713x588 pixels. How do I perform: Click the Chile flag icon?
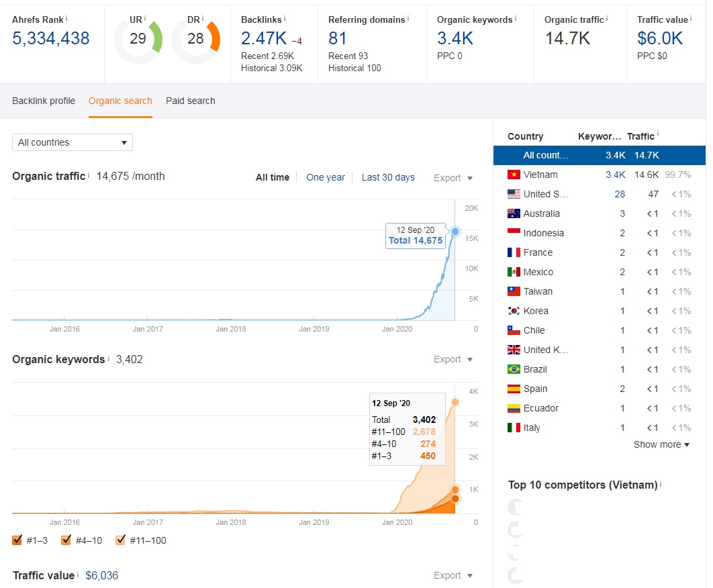(514, 330)
